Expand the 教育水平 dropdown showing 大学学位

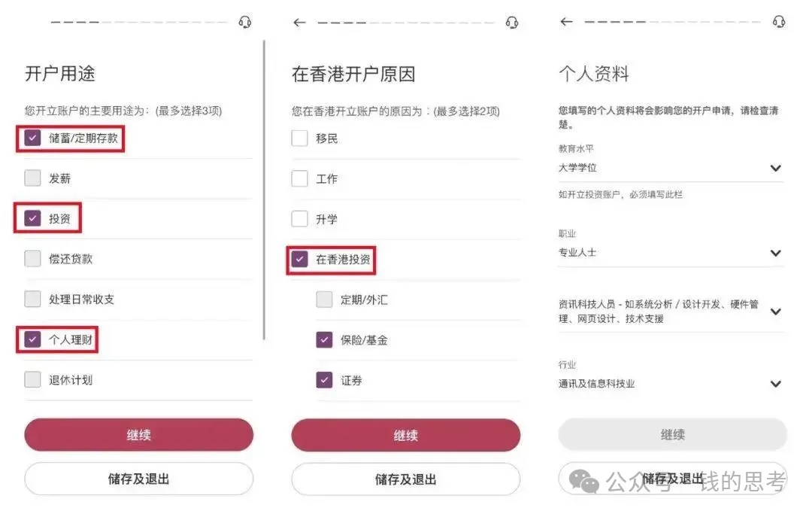pos(671,168)
